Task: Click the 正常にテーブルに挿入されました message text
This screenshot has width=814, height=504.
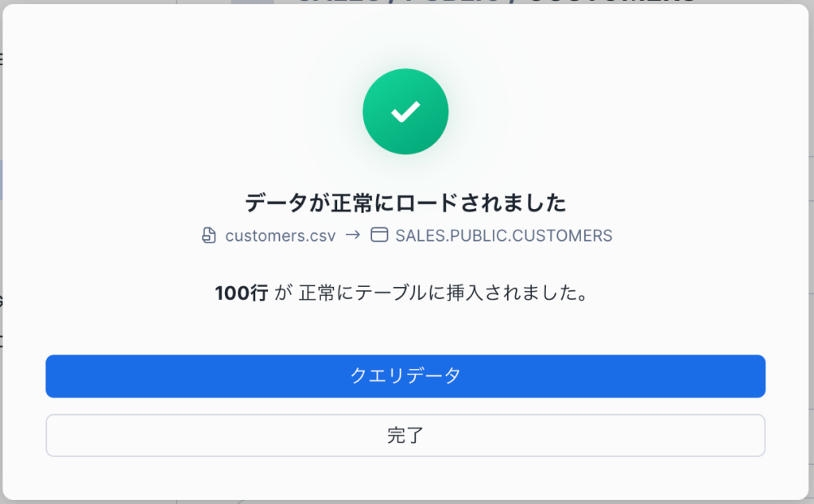Action: (x=443, y=293)
